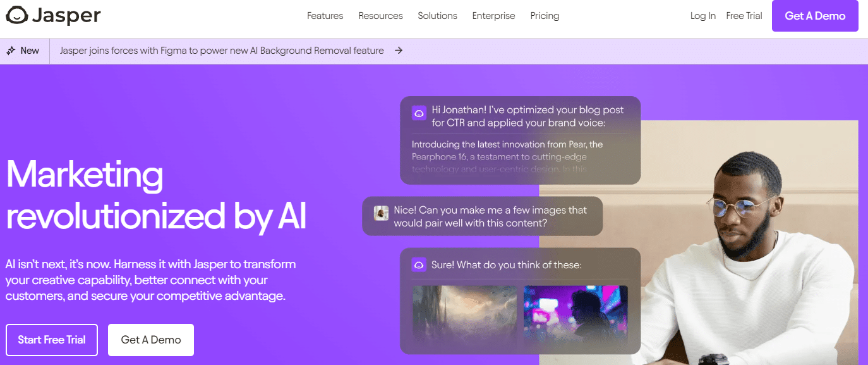
Task: Click the Jasper logo in header
Action: tap(54, 16)
